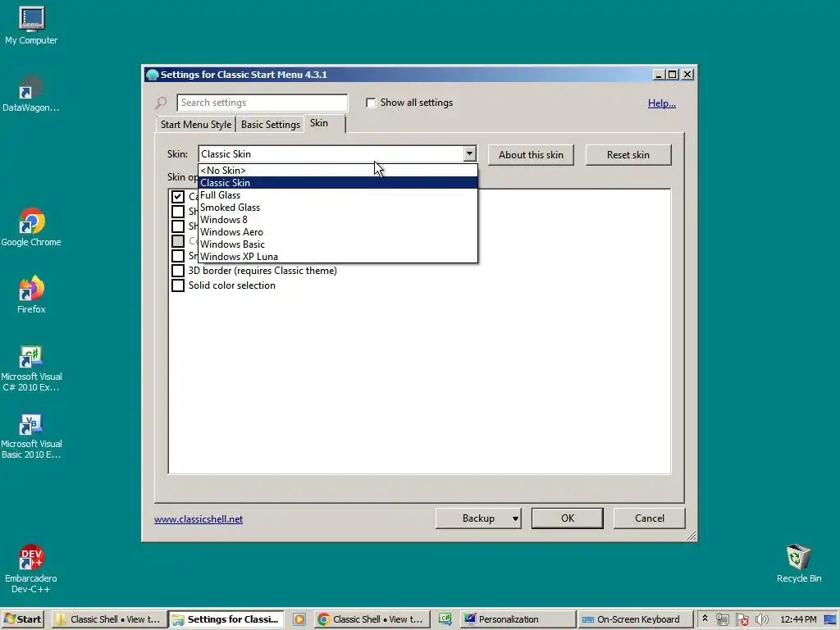840x630 pixels.
Task: Switch to Personalization taskbar window
Action: pyautogui.click(x=518, y=619)
